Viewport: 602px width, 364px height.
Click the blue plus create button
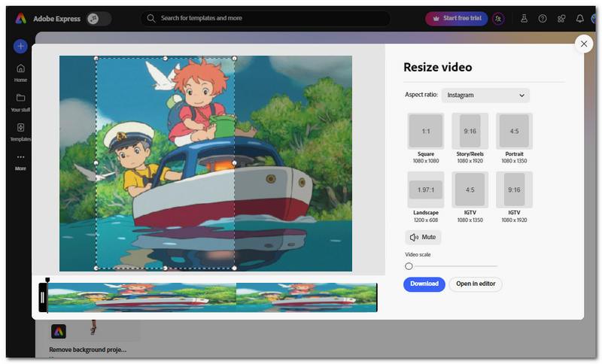tap(20, 47)
